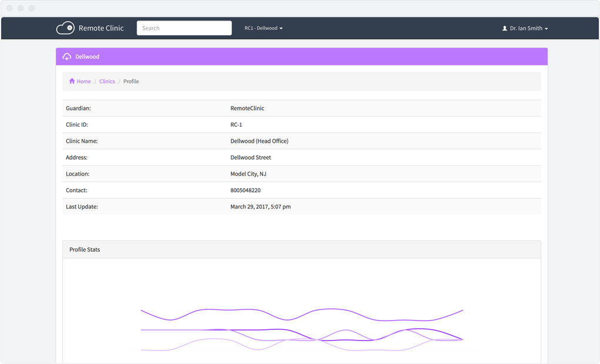
Task: Select the address Dellwood Street
Action: tap(251, 157)
